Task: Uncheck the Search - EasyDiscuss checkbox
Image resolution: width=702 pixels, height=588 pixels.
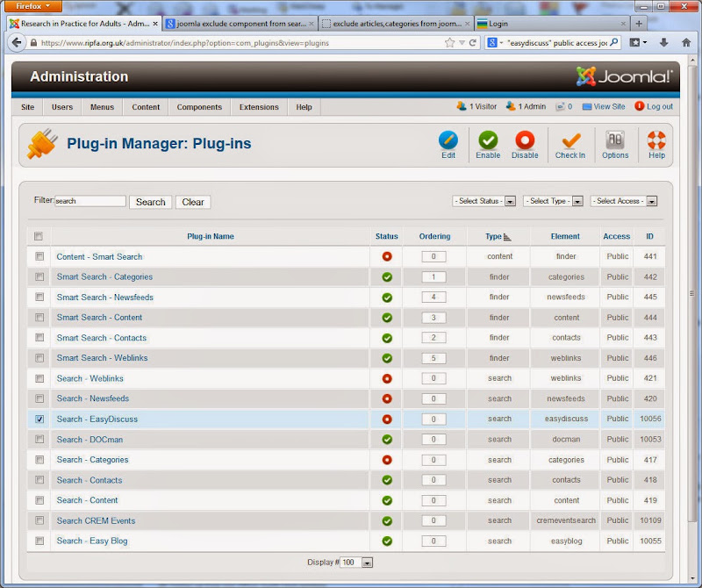Action: point(39,419)
